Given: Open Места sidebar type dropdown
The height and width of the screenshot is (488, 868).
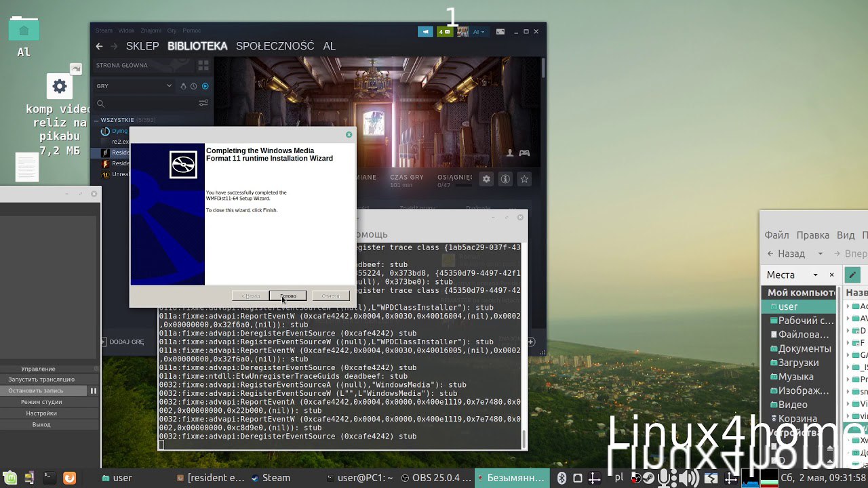Looking at the screenshot, I should coord(815,275).
